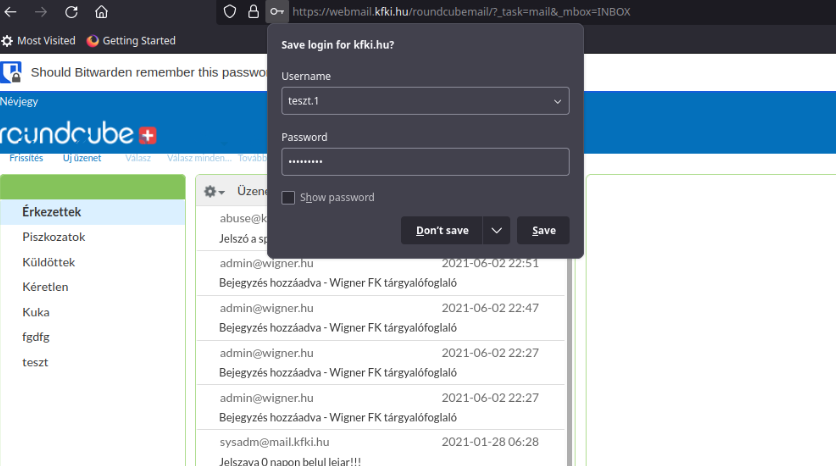
Task: Compose with Új üzenet button
Action: [x=82, y=158]
